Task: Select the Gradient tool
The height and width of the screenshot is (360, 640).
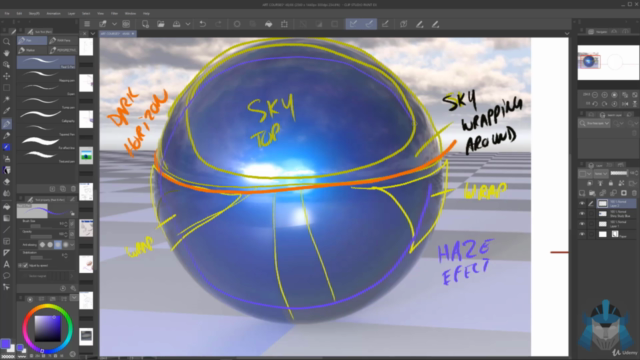Action: pos(7,218)
